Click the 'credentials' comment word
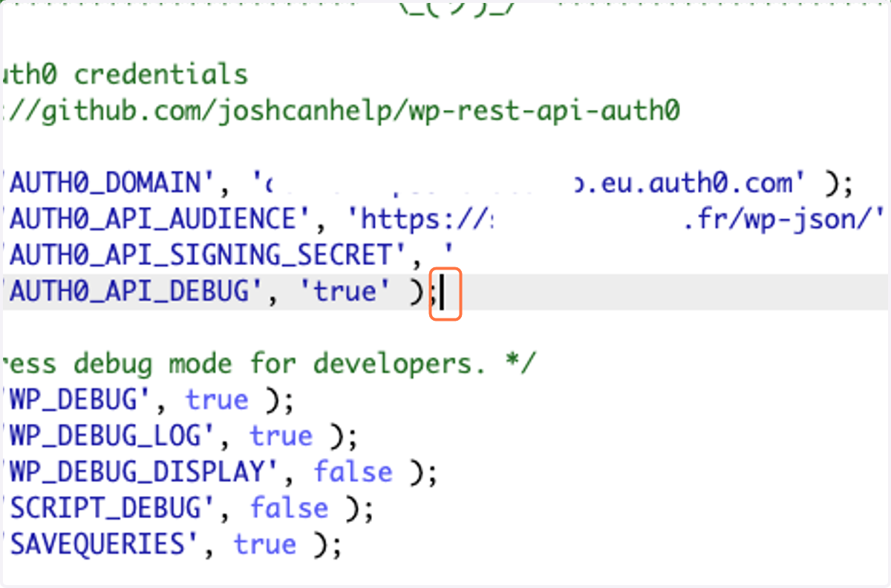This screenshot has width=891, height=588. coord(161,74)
